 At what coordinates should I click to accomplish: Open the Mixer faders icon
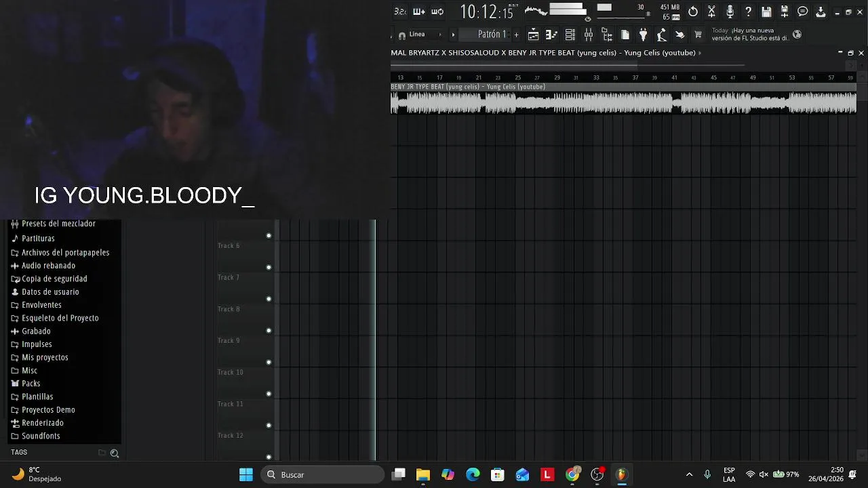click(589, 35)
